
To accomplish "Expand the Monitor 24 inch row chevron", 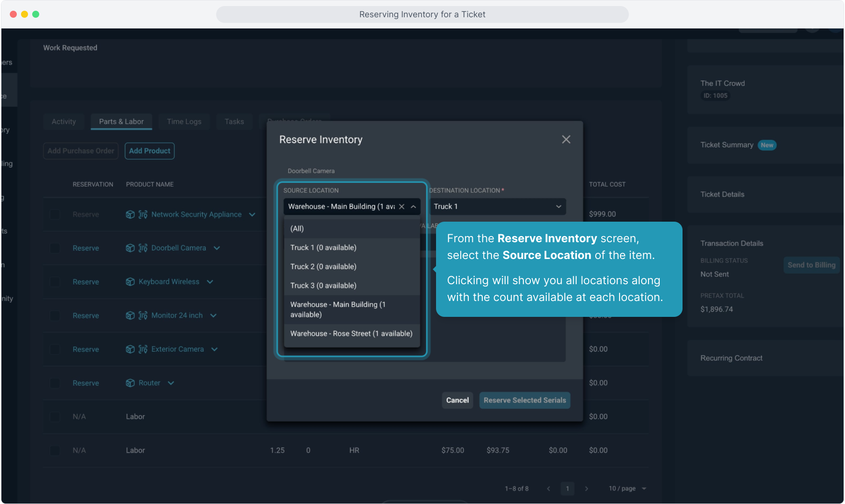I will coord(213,316).
